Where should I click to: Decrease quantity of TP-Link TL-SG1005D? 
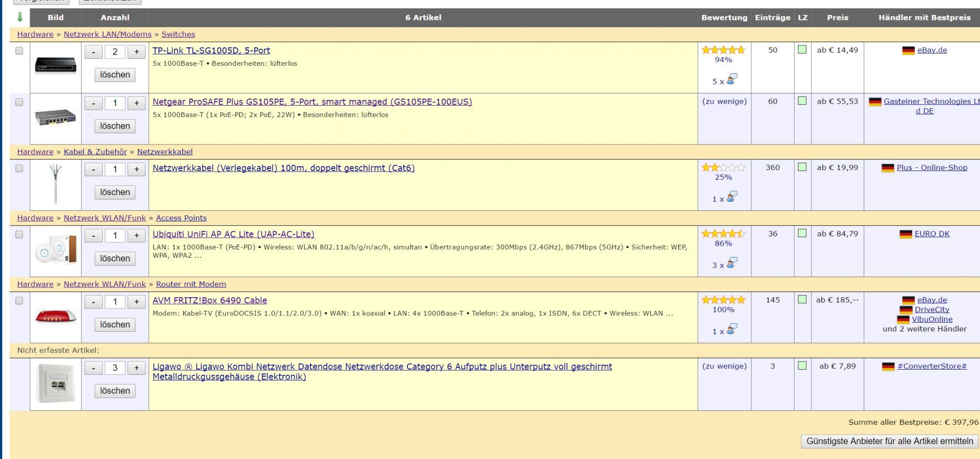[93, 52]
